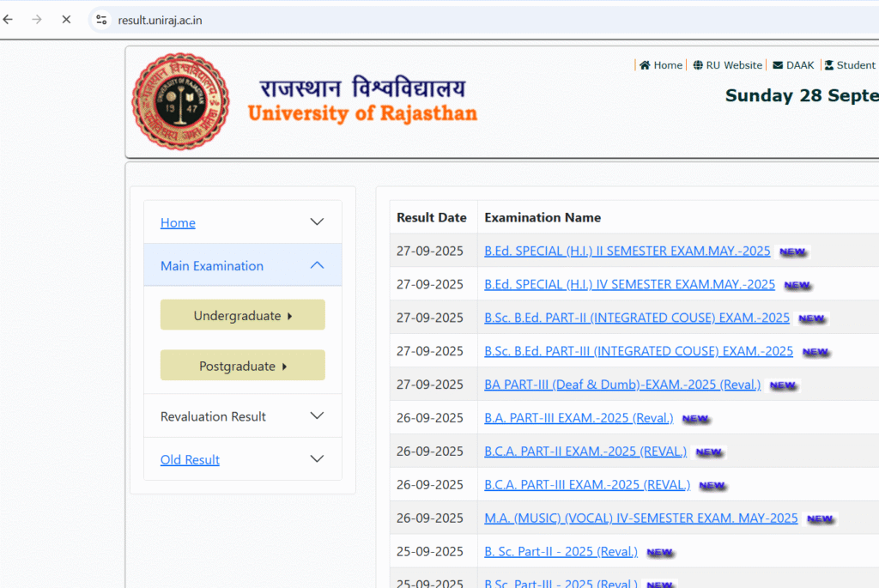Click the RU Website globe icon

coord(698,65)
